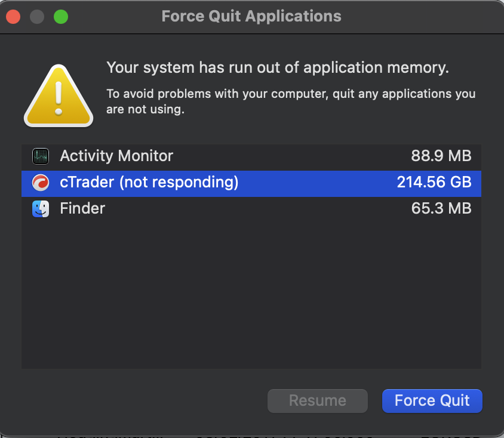504x438 pixels.
Task: Click the yellow warning triangle icon
Action: (x=59, y=95)
